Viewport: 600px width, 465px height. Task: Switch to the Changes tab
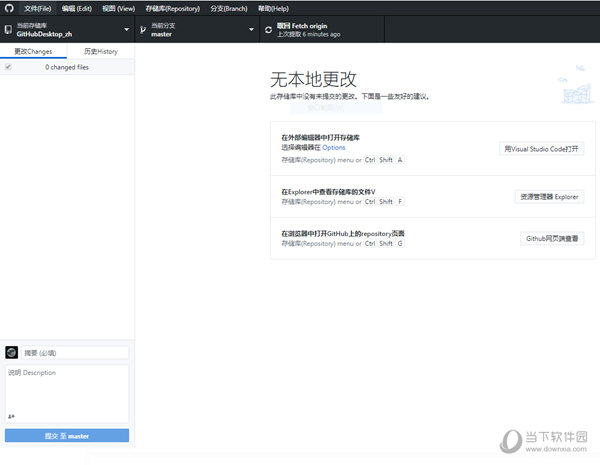33,51
